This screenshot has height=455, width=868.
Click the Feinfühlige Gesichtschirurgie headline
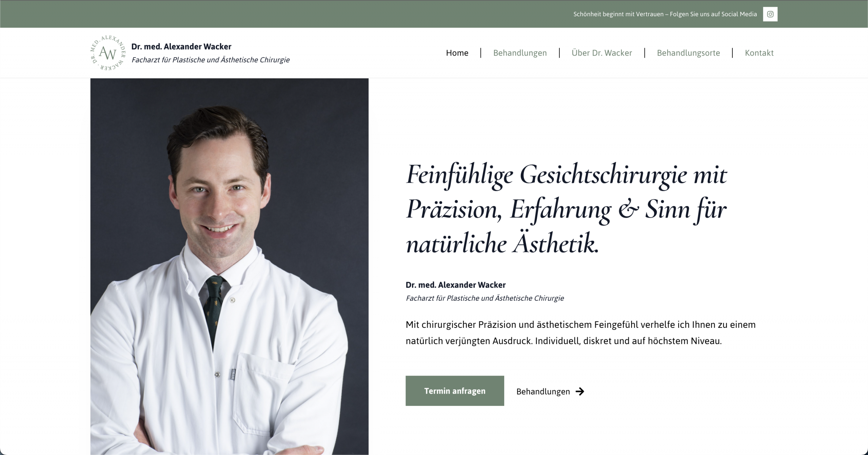tap(566, 209)
